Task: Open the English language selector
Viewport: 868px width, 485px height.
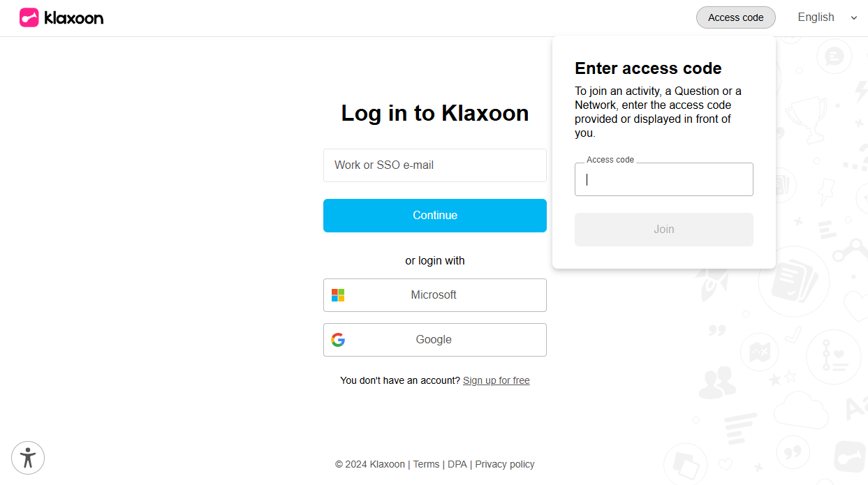Action: 816,17
